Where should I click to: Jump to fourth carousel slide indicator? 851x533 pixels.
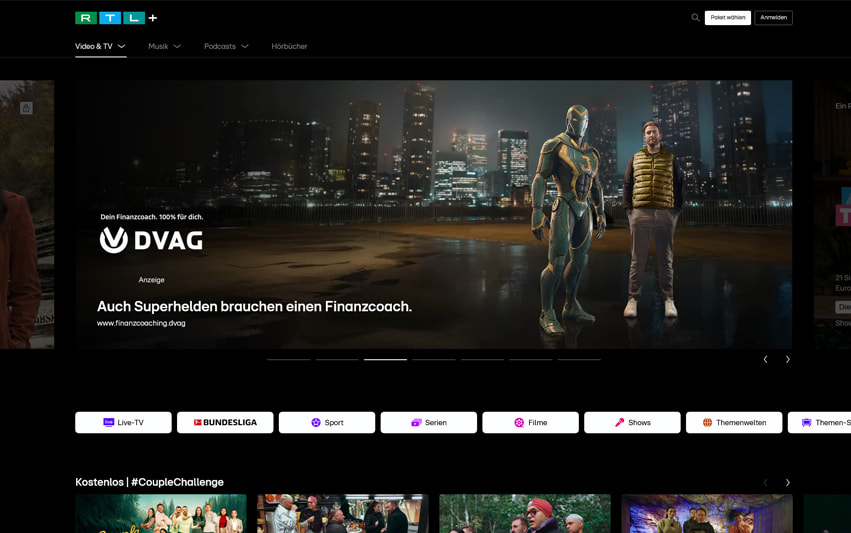point(434,359)
